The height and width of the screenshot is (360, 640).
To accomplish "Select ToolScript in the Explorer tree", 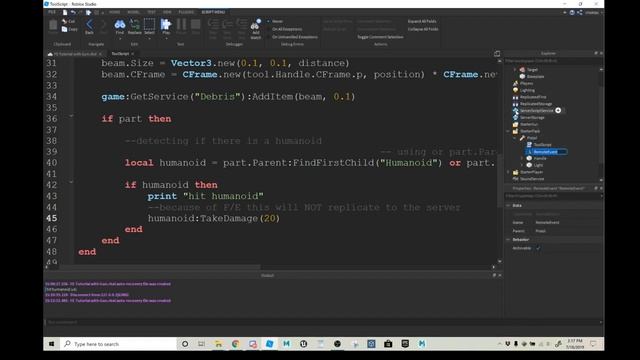I will click(542, 145).
